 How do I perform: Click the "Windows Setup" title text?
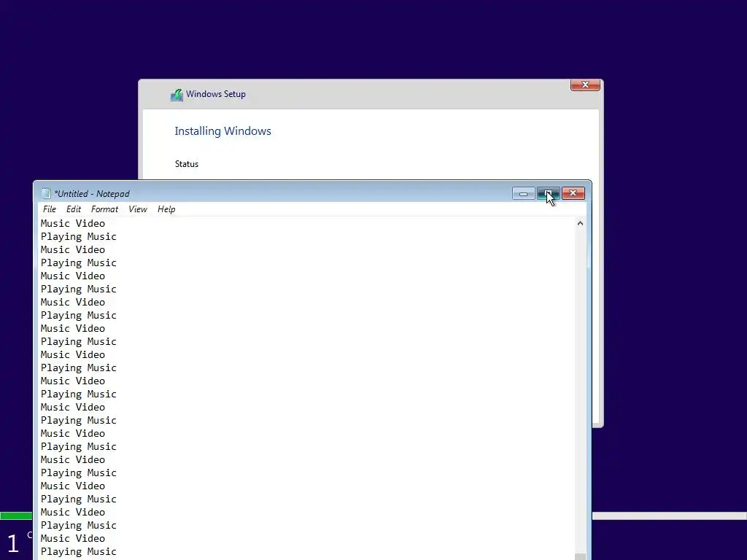[216, 94]
